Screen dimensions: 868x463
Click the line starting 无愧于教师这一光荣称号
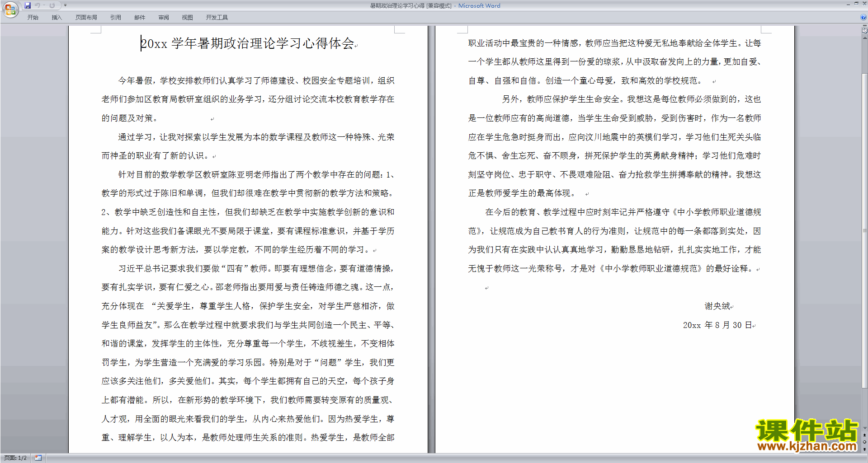click(611, 269)
